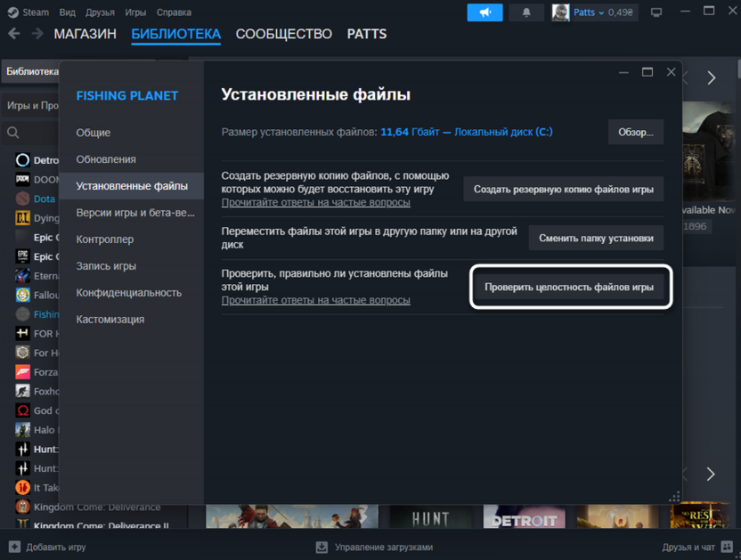This screenshot has height=560, width=741.
Task: Close the Fishing Planet properties dialog
Action: click(x=671, y=72)
